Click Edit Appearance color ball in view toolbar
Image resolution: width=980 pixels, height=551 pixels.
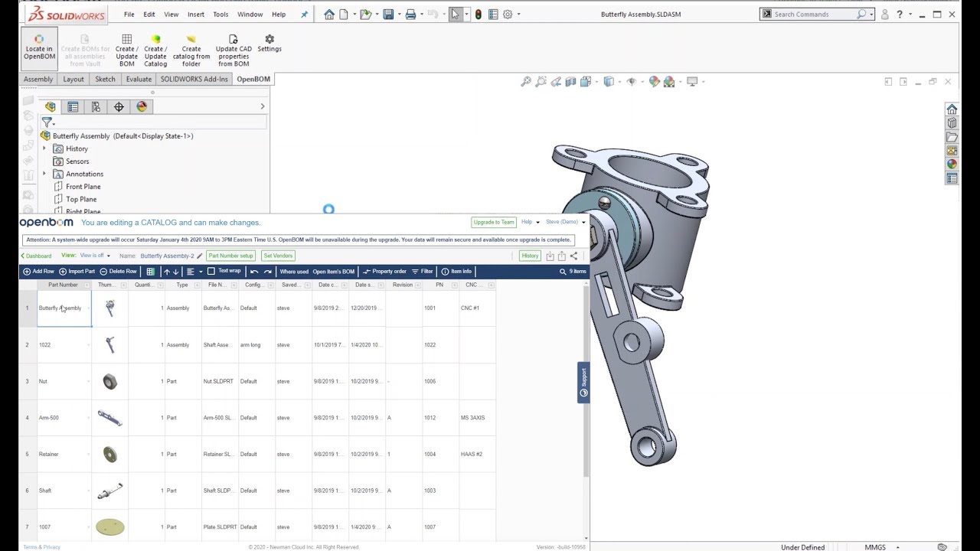pyautogui.click(x=654, y=81)
